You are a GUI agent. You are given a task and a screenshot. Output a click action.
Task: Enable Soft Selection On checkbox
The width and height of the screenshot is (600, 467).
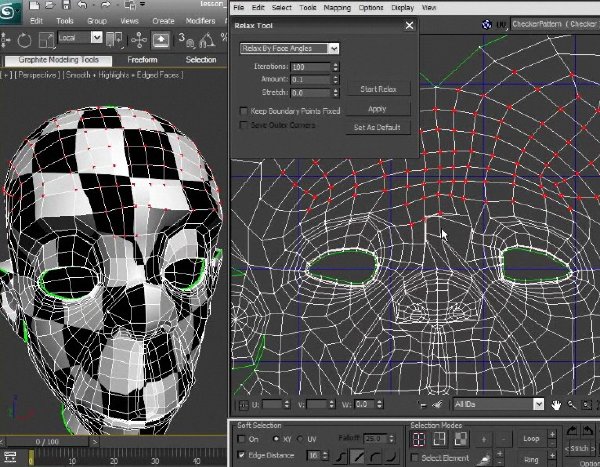pos(241,439)
